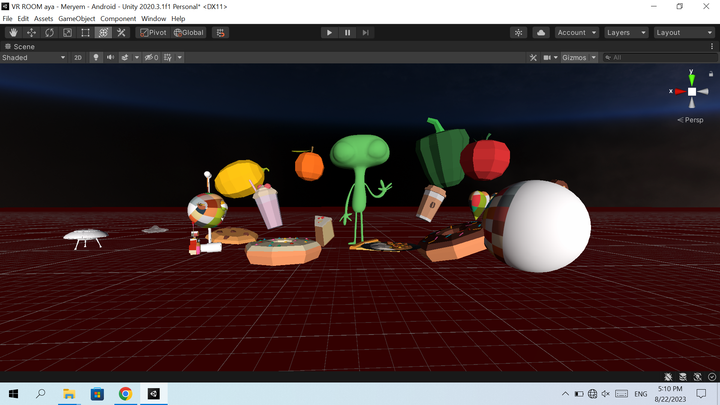Toggle 2D scene view mode
This screenshot has height=405, width=720.
[77, 57]
